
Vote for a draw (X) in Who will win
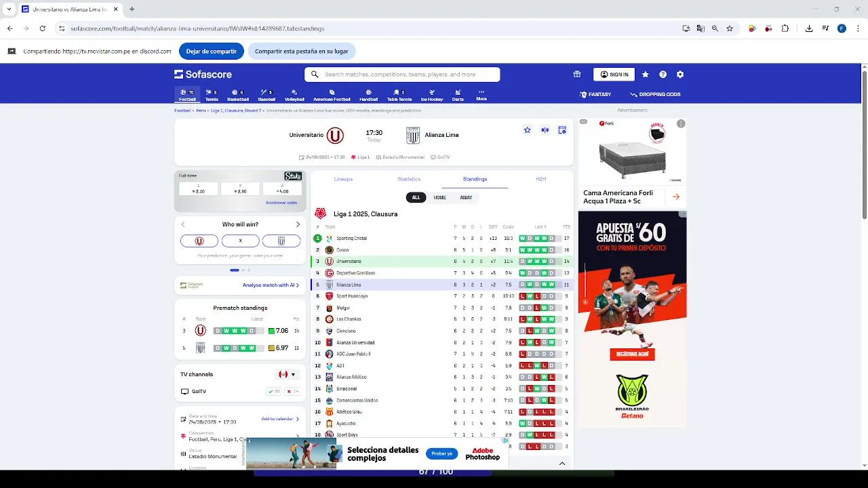(x=240, y=241)
